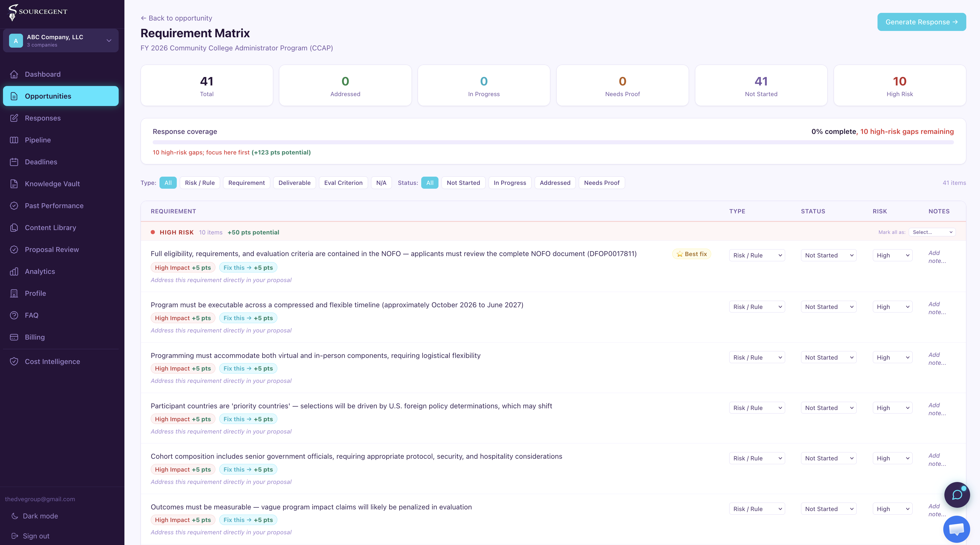Click the Cost Intelligence shield icon

pyautogui.click(x=14, y=362)
